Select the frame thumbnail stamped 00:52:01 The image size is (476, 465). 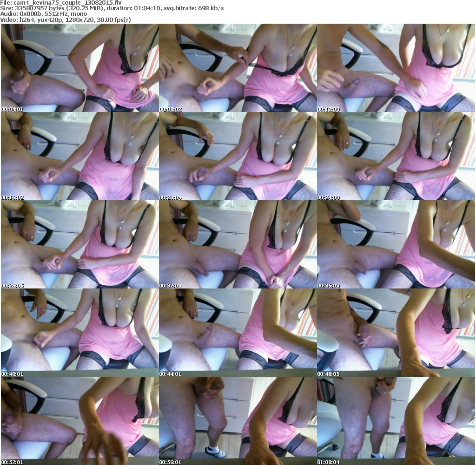pyautogui.click(x=80, y=421)
